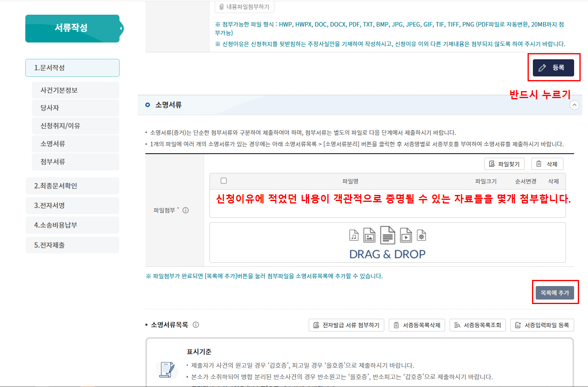
Task: Switch to step 4.소송비용납부
Action: coord(72,225)
